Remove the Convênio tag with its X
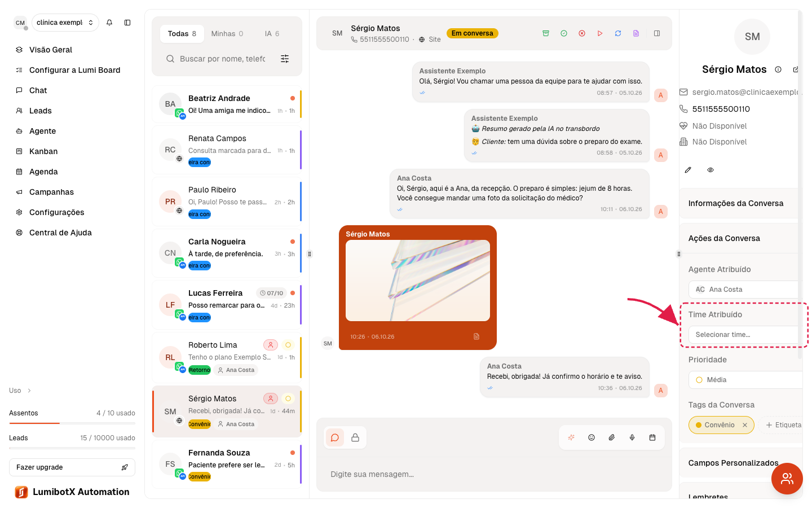This screenshot has height=508, width=812. [x=745, y=425]
